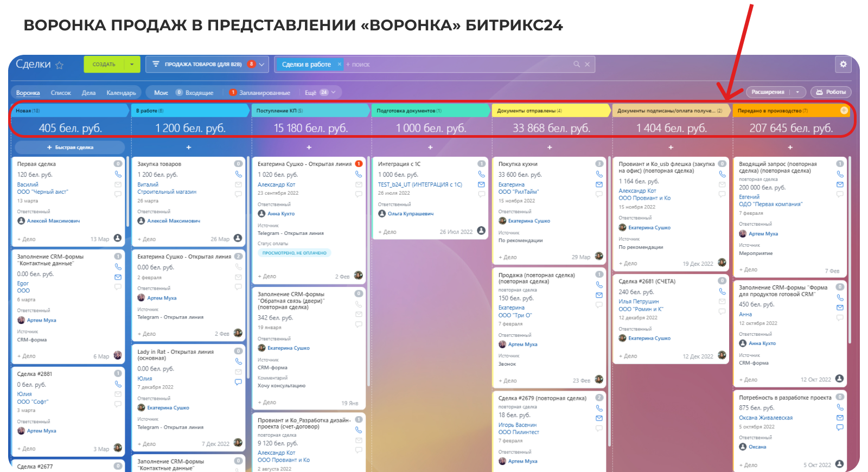
Task: Open the settings gear menu
Action: pos(843,64)
